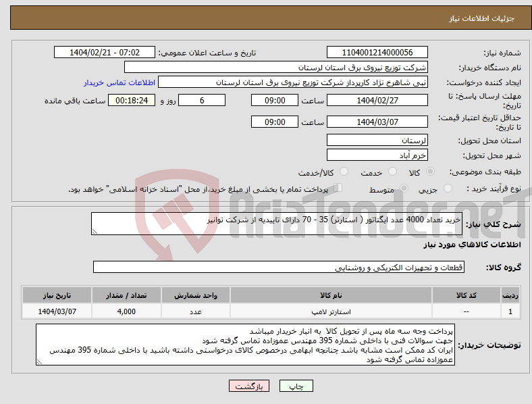Viewport: 532px width, 404px height.
Task: Click the واحد شمارش column header
Action: point(196,295)
